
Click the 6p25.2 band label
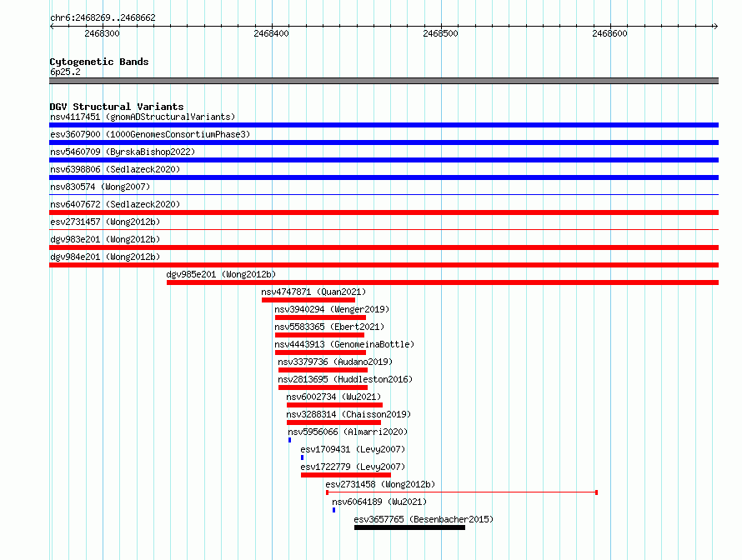pos(65,72)
